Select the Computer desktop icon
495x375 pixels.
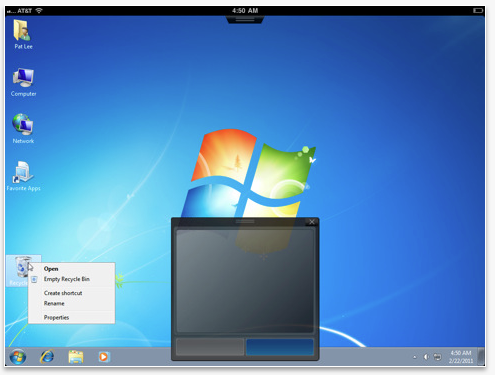tap(23, 82)
